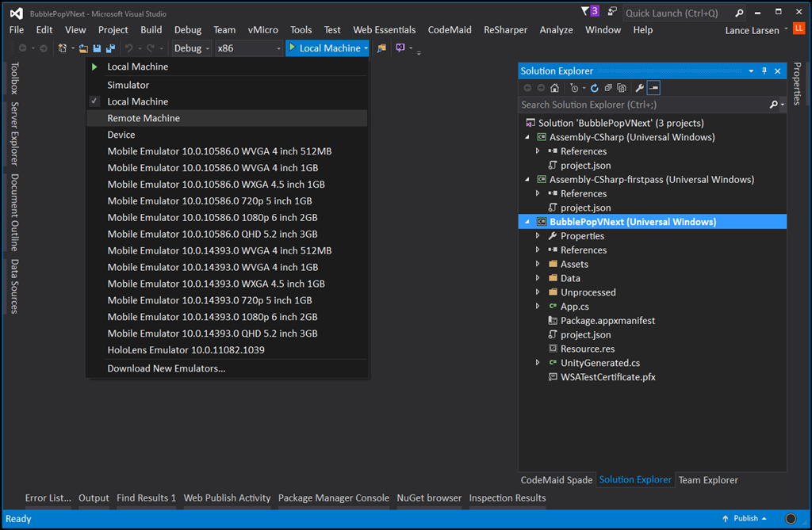Select Mobile Emulator 10.0.14393.0 QHD 5.2 inch 3GB

(227, 334)
